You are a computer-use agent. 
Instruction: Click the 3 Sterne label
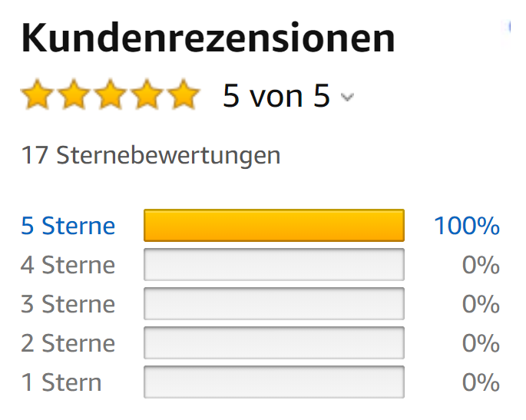click(x=68, y=304)
